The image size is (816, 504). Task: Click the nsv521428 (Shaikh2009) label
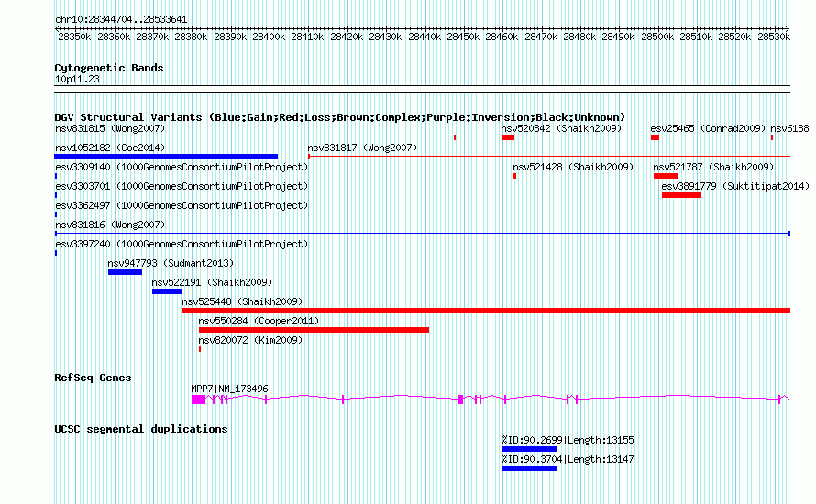pos(573,167)
